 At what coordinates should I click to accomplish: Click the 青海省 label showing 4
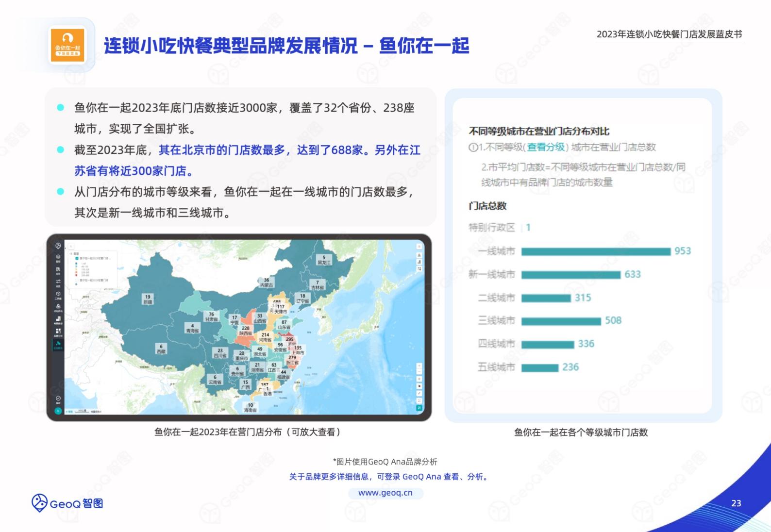point(192,328)
